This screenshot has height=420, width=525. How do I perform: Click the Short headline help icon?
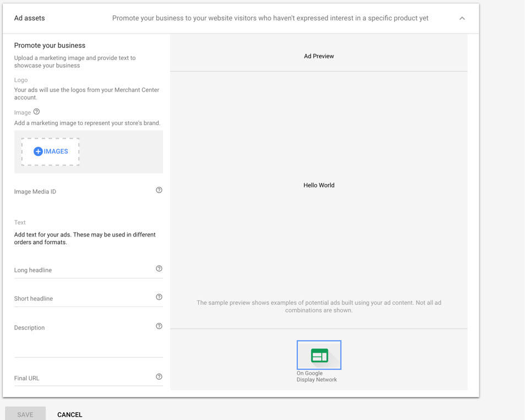coord(159,297)
